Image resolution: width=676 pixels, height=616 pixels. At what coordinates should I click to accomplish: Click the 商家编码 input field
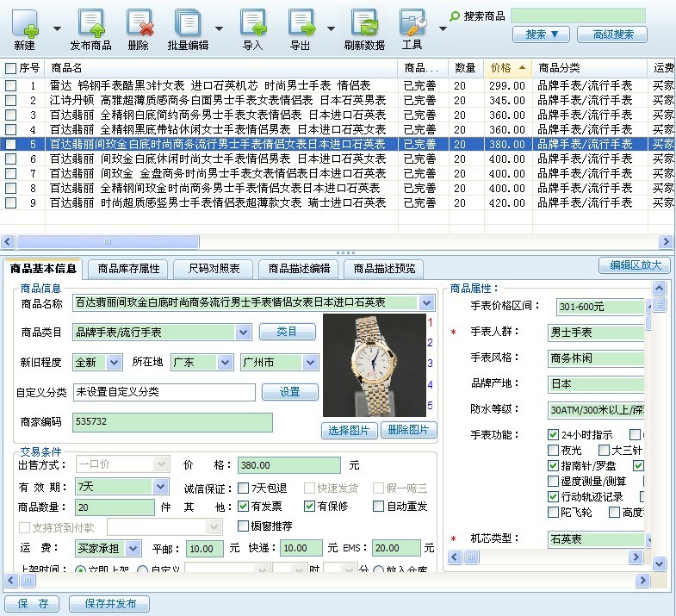[x=172, y=422]
